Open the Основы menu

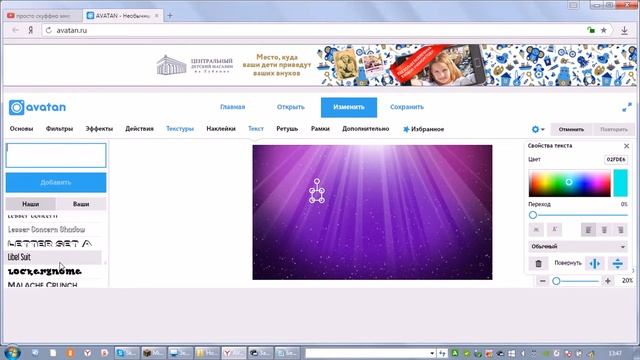coord(21,129)
